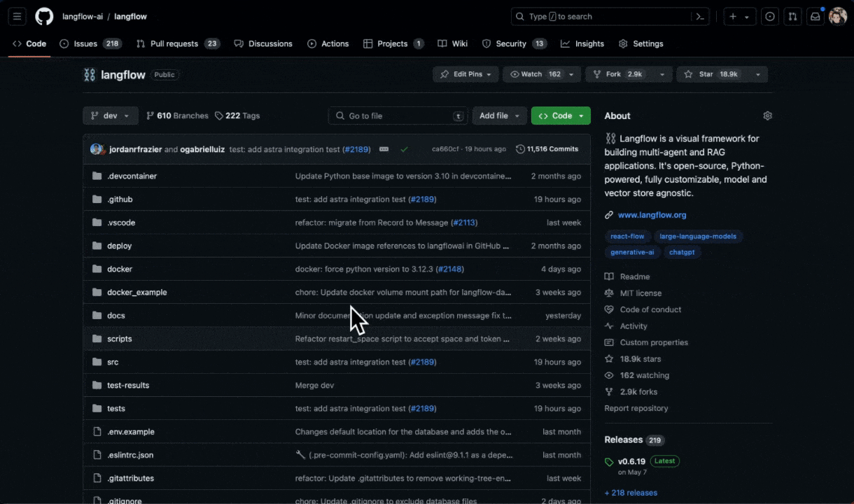
Task: Open the Security tab
Action: click(x=514, y=43)
